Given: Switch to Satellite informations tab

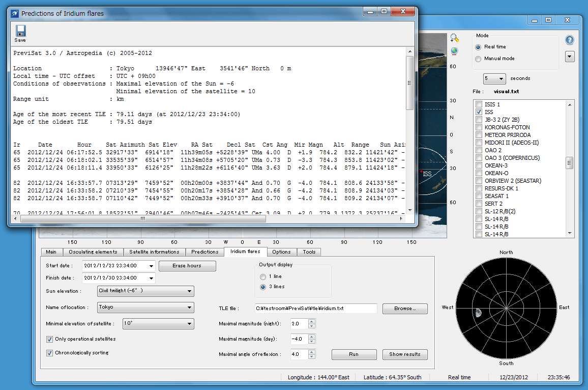Looking at the screenshot, I should tap(154, 252).
